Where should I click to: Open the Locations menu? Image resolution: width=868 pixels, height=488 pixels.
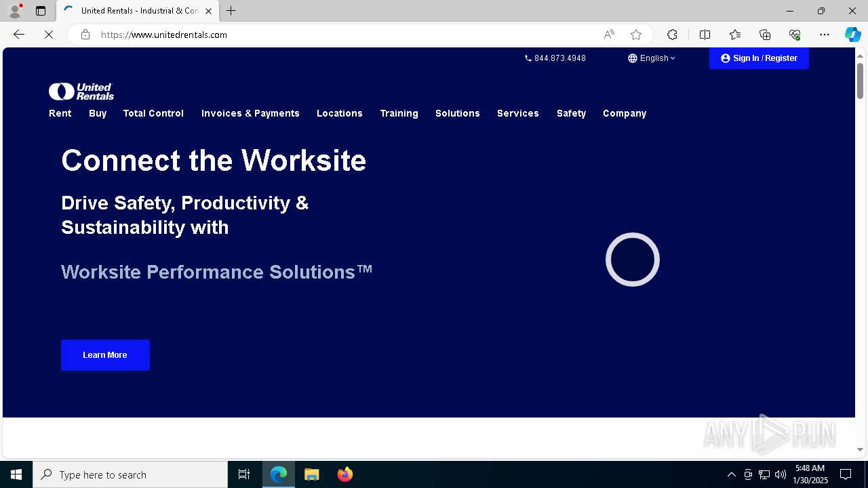[x=340, y=113]
